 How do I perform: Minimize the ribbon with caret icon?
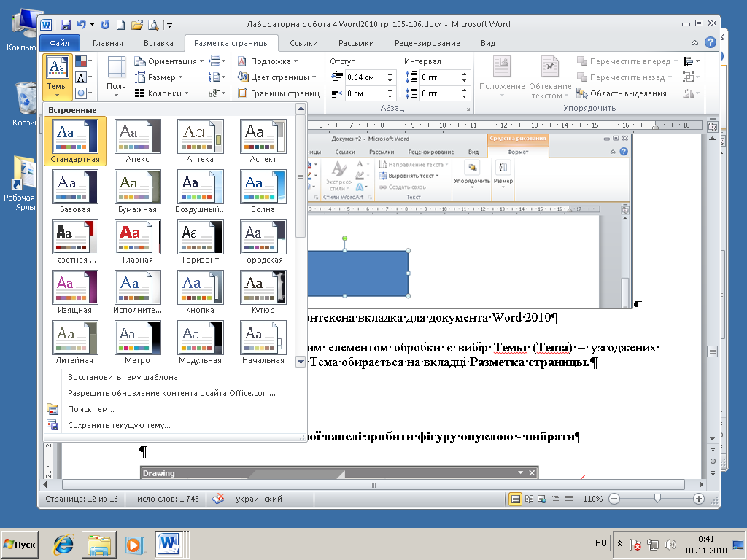pos(695,43)
